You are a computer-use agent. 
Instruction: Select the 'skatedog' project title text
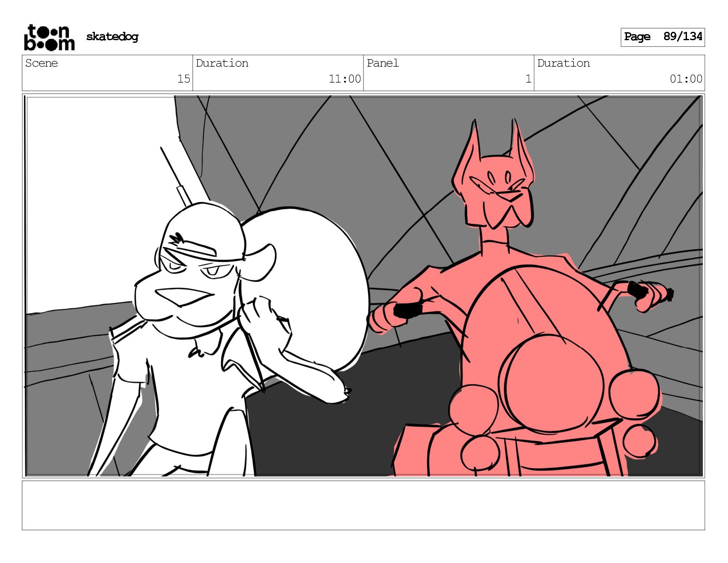click(x=112, y=37)
